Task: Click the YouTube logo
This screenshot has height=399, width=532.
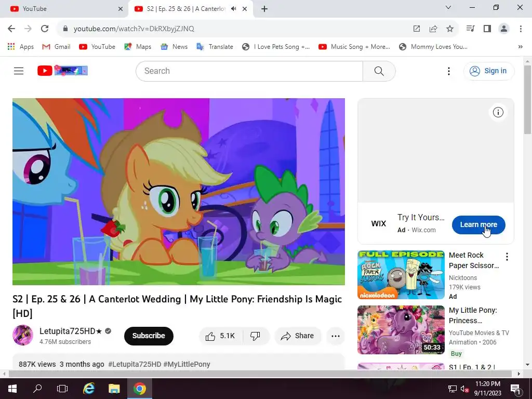Action: click(x=62, y=71)
